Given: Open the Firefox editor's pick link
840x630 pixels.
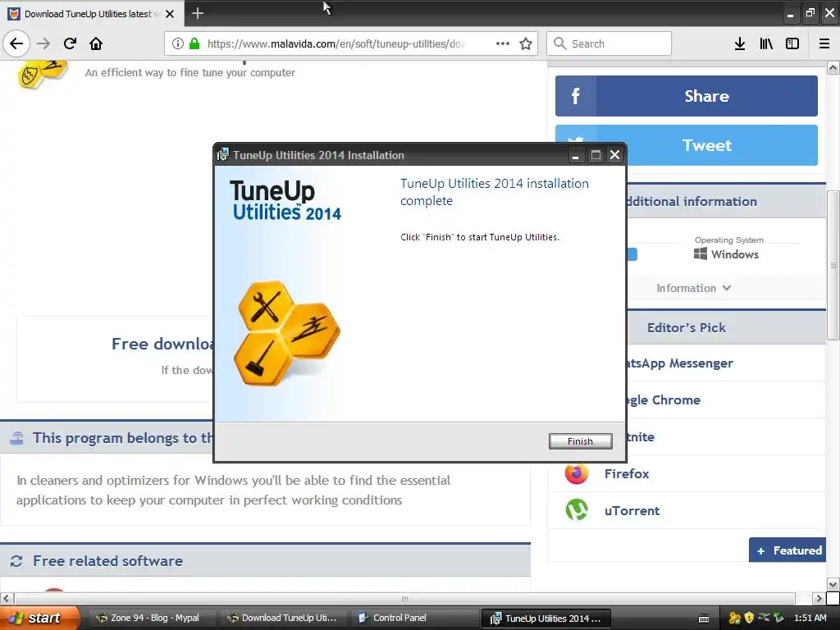Looking at the screenshot, I should click(627, 473).
